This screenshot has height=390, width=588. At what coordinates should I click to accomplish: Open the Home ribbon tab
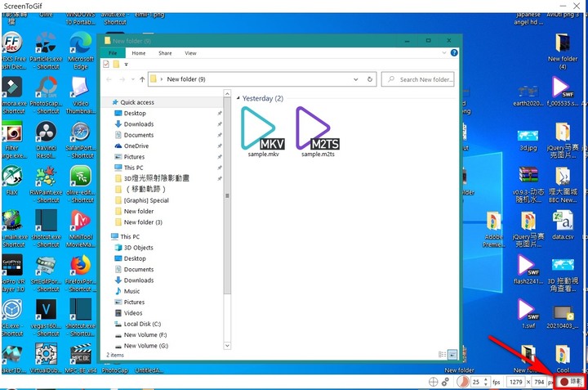pos(138,53)
